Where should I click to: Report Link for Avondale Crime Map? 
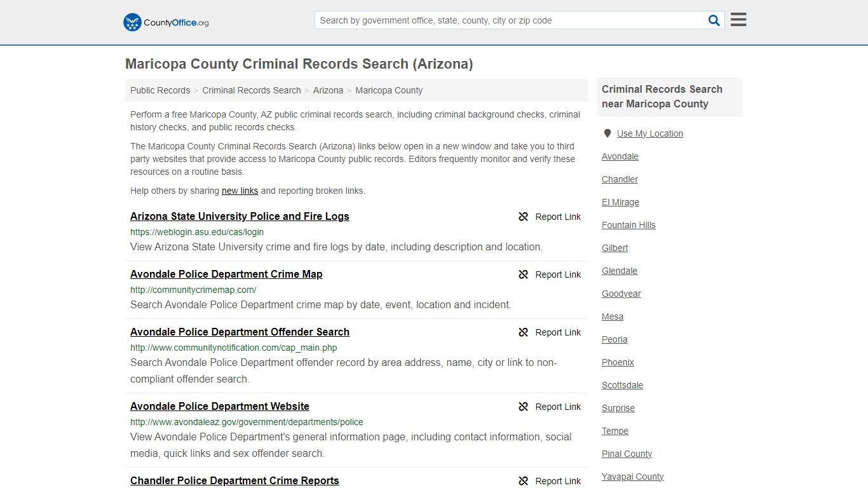(558, 274)
